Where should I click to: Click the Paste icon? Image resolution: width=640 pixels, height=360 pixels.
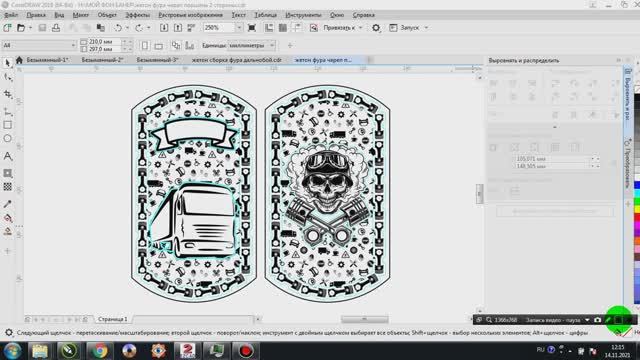click(101, 28)
